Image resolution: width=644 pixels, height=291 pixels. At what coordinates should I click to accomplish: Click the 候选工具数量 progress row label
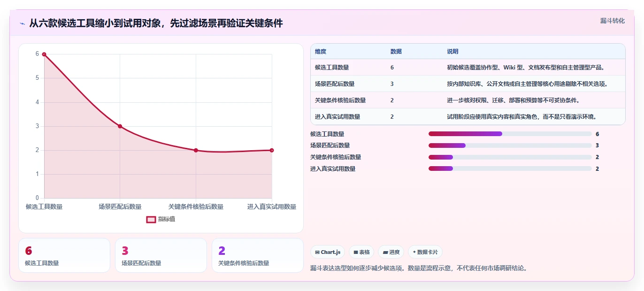(x=327, y=134)
